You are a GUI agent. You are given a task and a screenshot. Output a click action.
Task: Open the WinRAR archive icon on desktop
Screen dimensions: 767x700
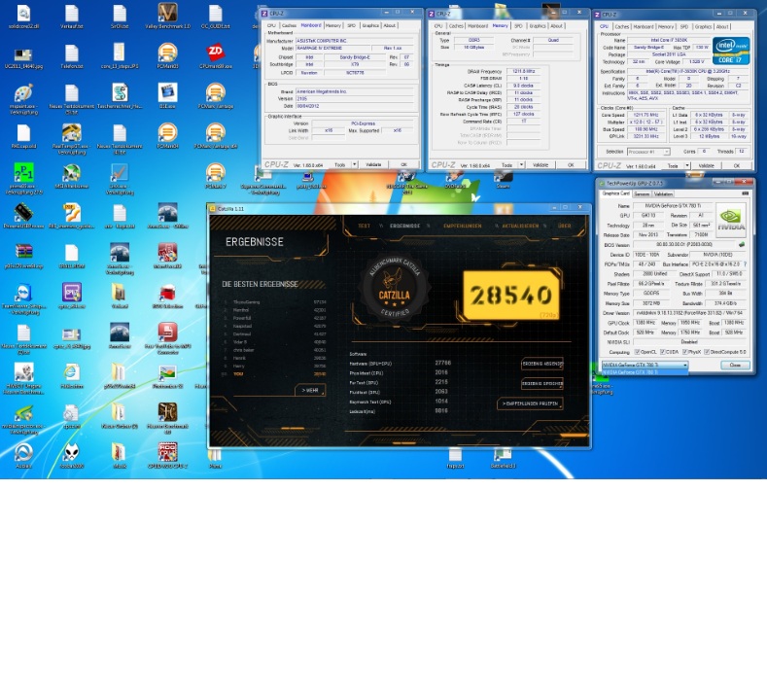tap(23, 256)
